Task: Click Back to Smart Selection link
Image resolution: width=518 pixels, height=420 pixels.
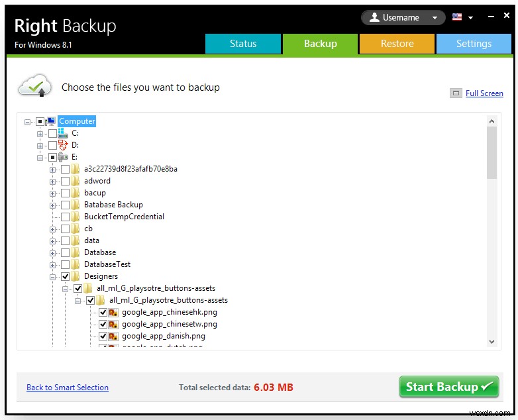Action: 68,388
